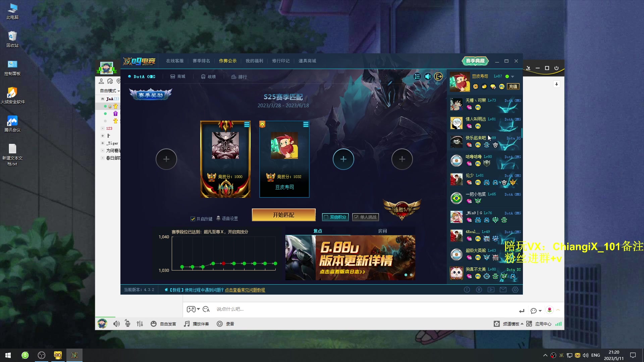Open 排行 ranking tab
The width and height of the screenshot is (644, 362).
point(239,77)
